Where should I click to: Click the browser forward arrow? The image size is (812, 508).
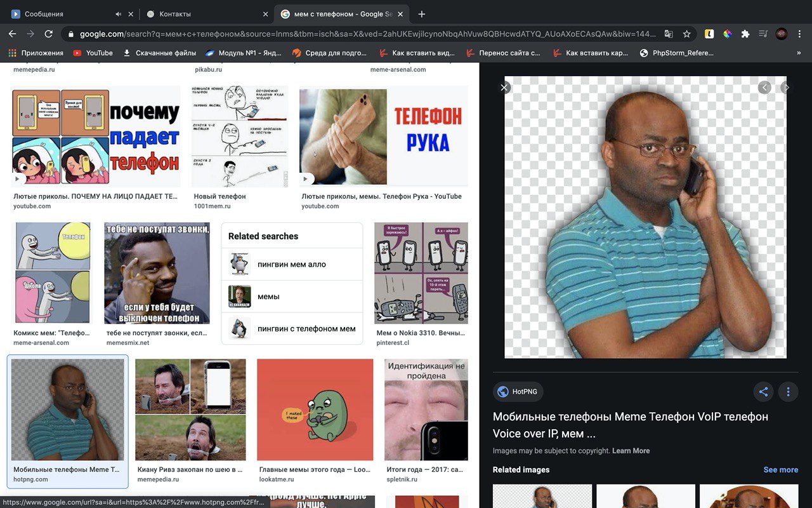click(x=30, y=34)
